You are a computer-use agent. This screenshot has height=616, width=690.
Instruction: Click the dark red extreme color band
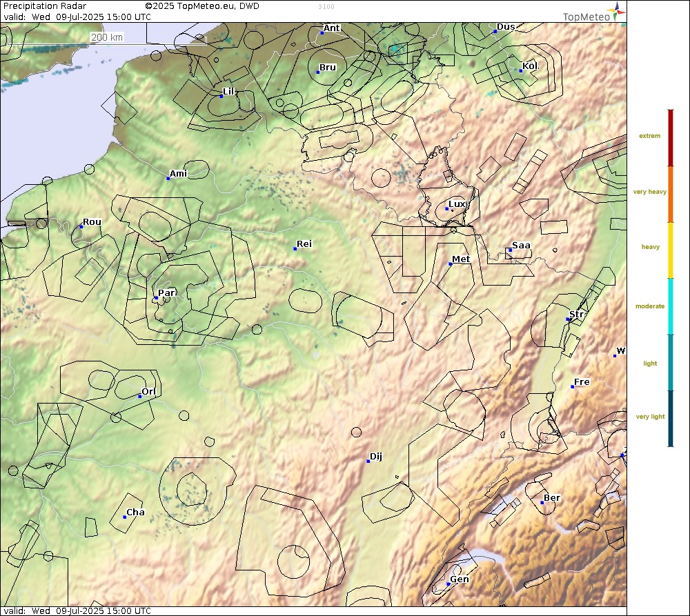point(671,138)
